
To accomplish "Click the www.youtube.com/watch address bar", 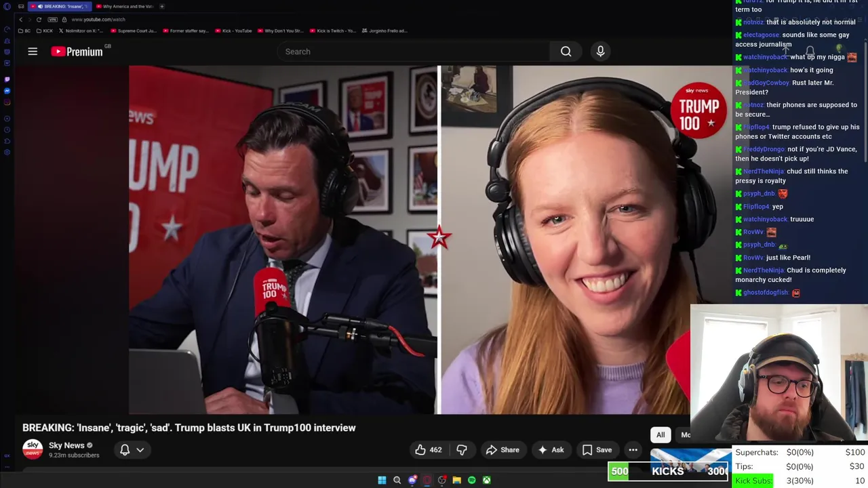I will click(98, 20).
